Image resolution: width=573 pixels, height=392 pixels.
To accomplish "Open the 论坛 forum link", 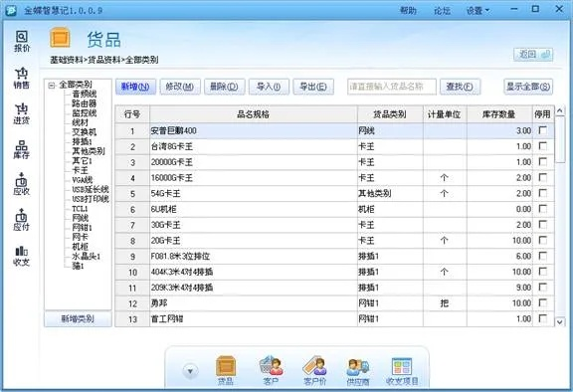I will [442, 11].
